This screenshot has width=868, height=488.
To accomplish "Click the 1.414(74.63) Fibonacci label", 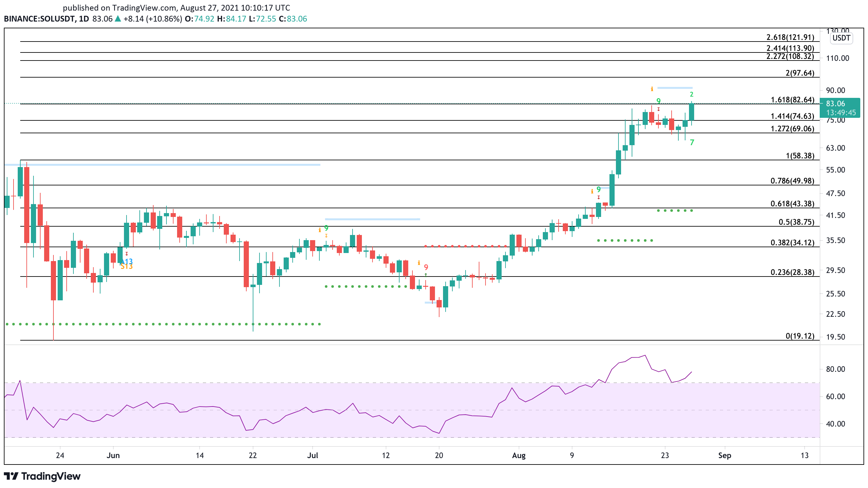I will tap(793, 116).
